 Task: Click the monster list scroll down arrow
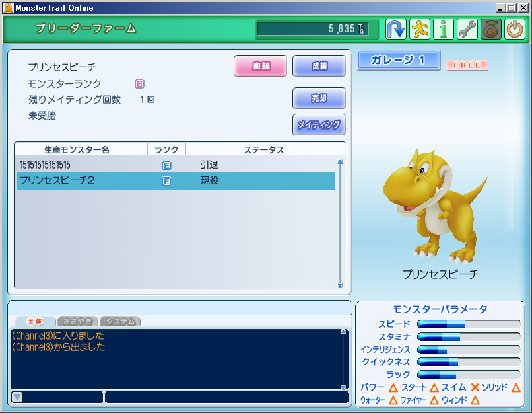click(340, 285)
